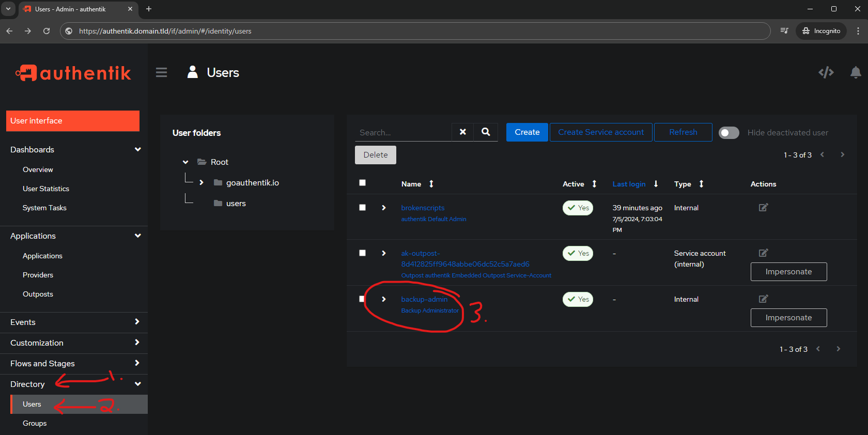Expand the backup-admin row details
This screenshot has height=435, width=868.
coord(383,299)
